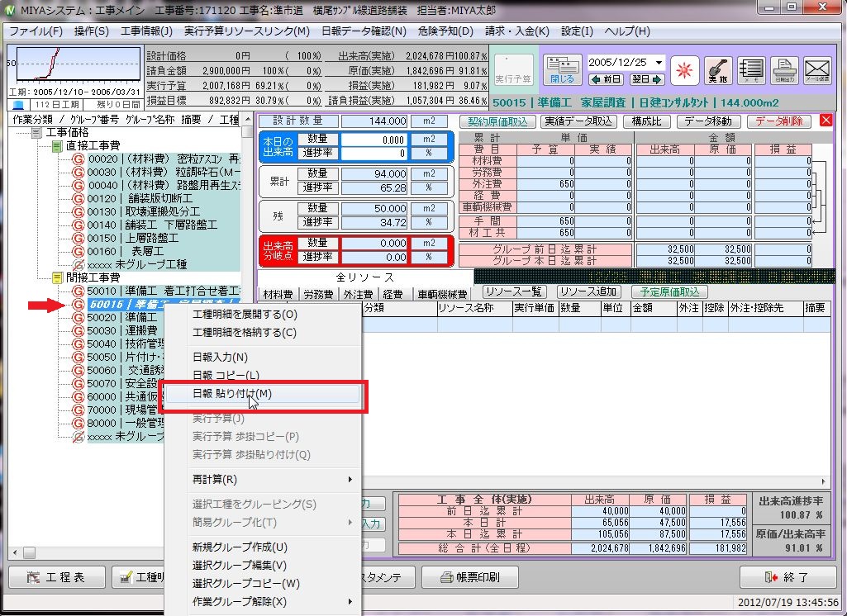Open the 実行予算リソースリンク(M) menu
This screenshot has width=847, height=616.
(247, 31)
